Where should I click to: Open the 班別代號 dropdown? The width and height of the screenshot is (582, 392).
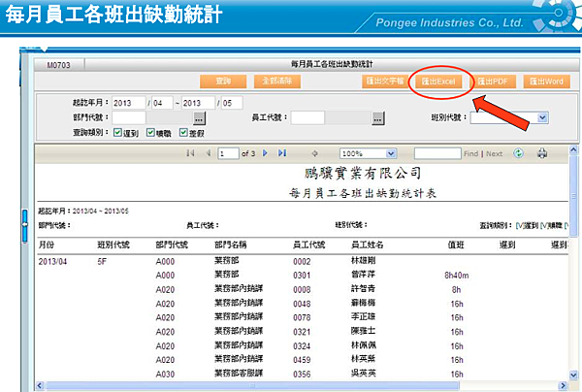click(542, 117)
